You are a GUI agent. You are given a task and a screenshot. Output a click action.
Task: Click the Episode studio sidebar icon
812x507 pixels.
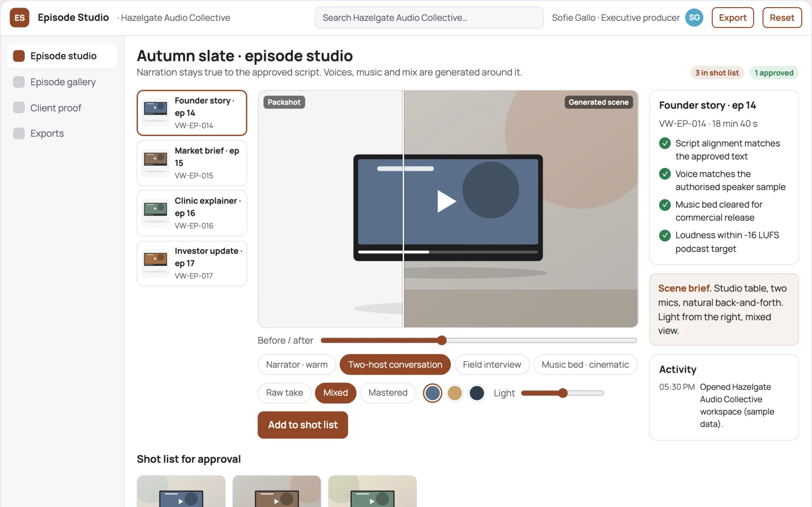pos(19,56)
